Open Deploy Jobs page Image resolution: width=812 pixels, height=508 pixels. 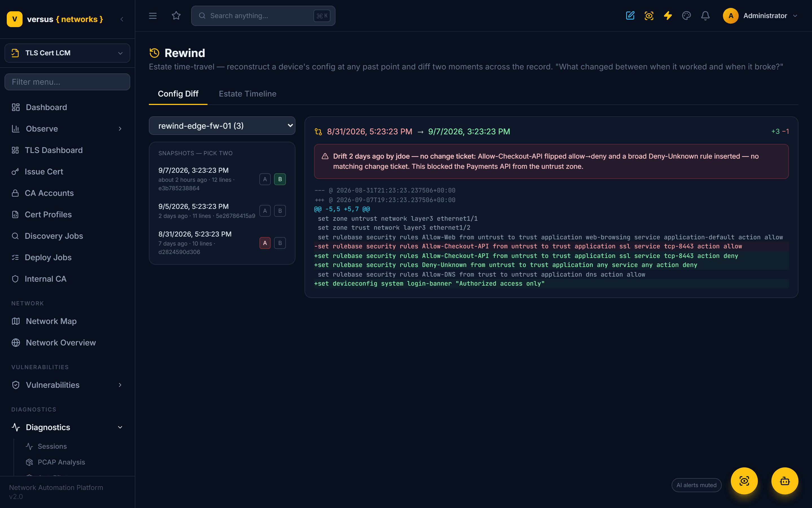pos(67,257)
